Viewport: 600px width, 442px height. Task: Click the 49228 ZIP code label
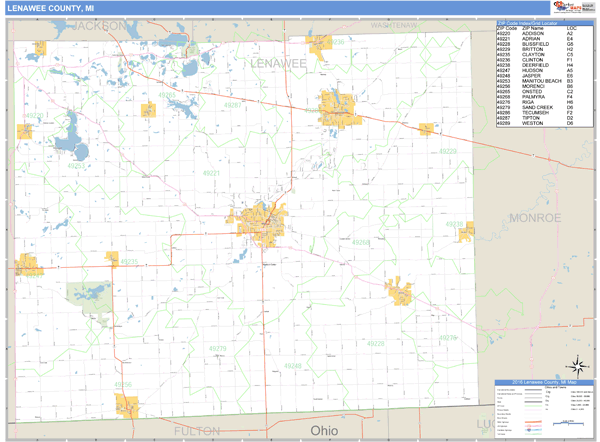(375, 343)
